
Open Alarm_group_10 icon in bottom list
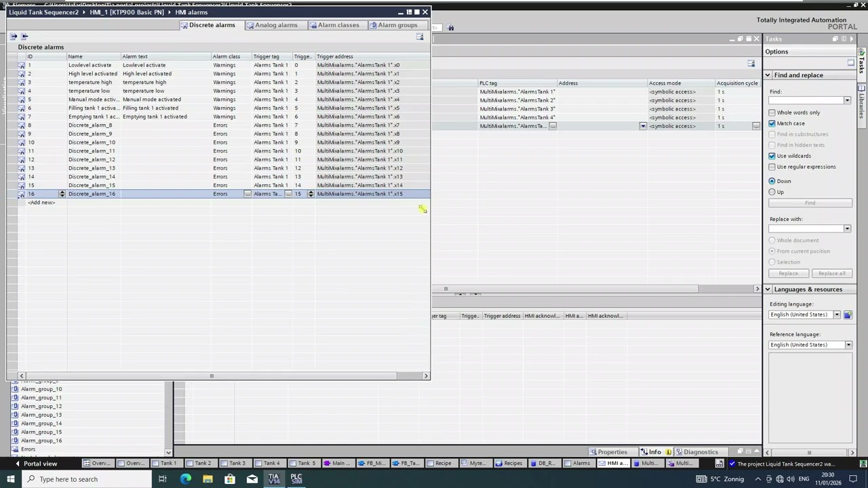tap(16, 389)
